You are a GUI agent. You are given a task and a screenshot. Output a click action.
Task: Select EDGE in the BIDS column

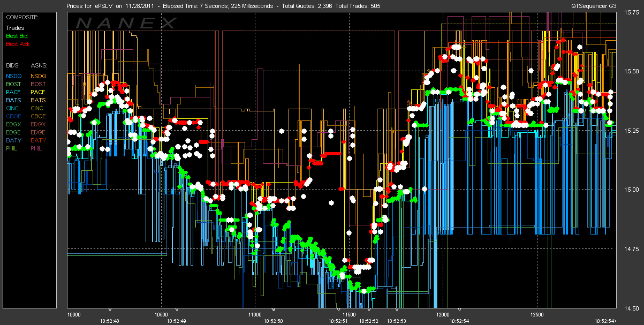[14, 132]
